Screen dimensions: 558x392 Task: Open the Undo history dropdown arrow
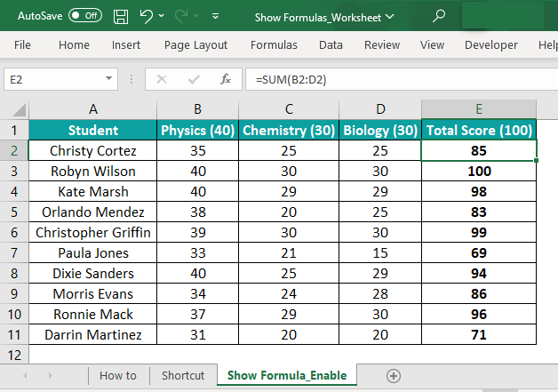[x=161, y=16]
